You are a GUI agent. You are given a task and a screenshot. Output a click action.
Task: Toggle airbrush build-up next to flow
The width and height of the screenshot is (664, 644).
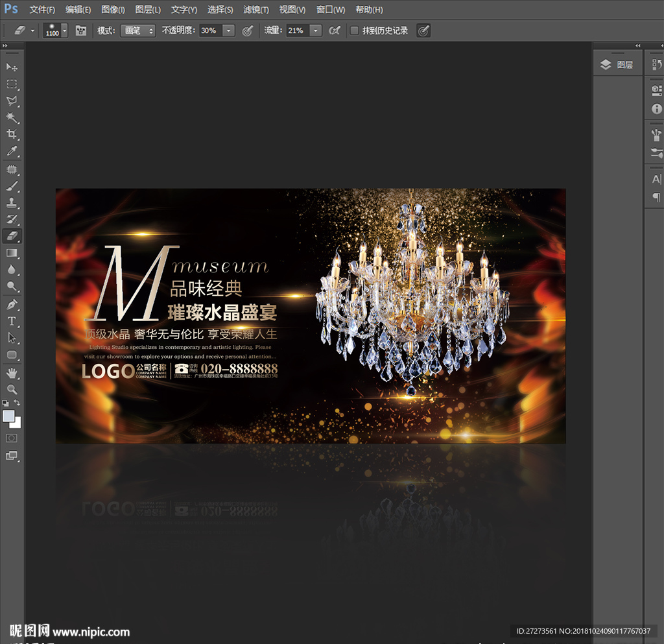335,30
